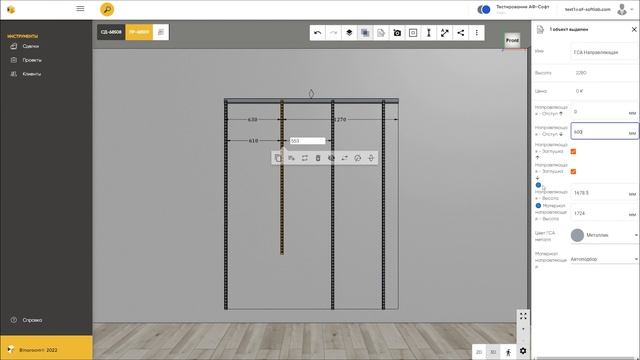This screenshot has height=360, width=640.
Task: Click the last icon of the floating toolbar
Action: coord(371,158)
